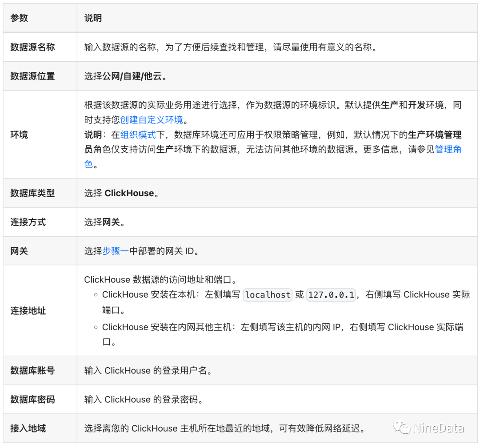Click the 数据库密码 parameter cell

tap(40, 399)
